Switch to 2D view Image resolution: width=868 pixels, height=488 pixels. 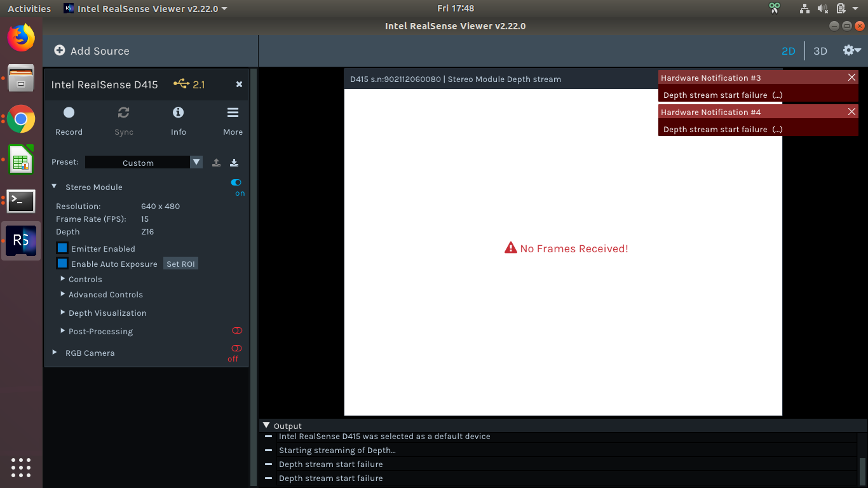coord(788,51)
